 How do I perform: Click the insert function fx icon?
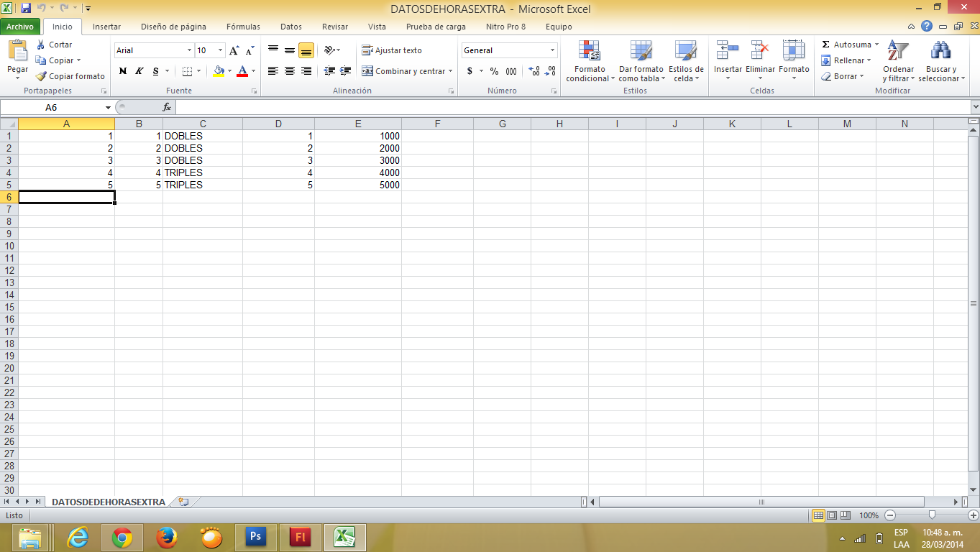tap(167, 107)
